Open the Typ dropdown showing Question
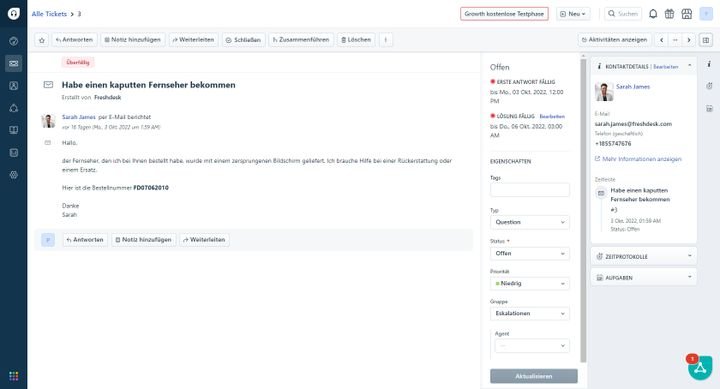 click(530, 222)
